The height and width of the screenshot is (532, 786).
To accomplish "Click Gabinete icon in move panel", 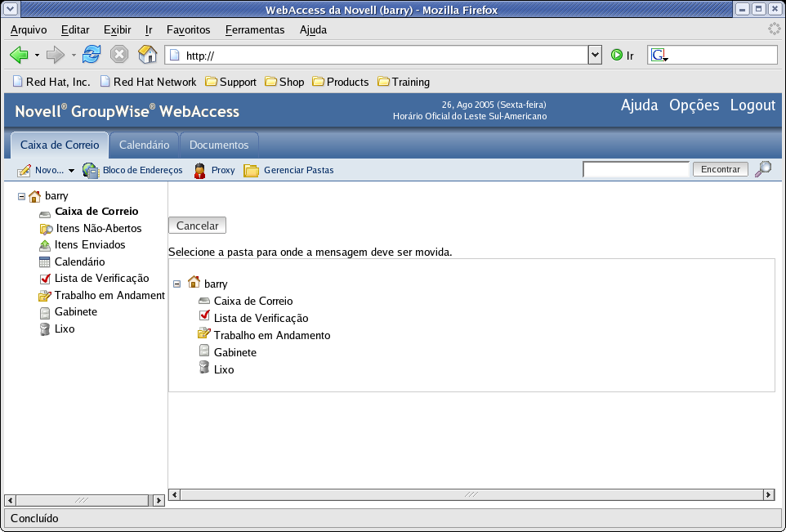I will pyautogui.click(x=204, y=350).
